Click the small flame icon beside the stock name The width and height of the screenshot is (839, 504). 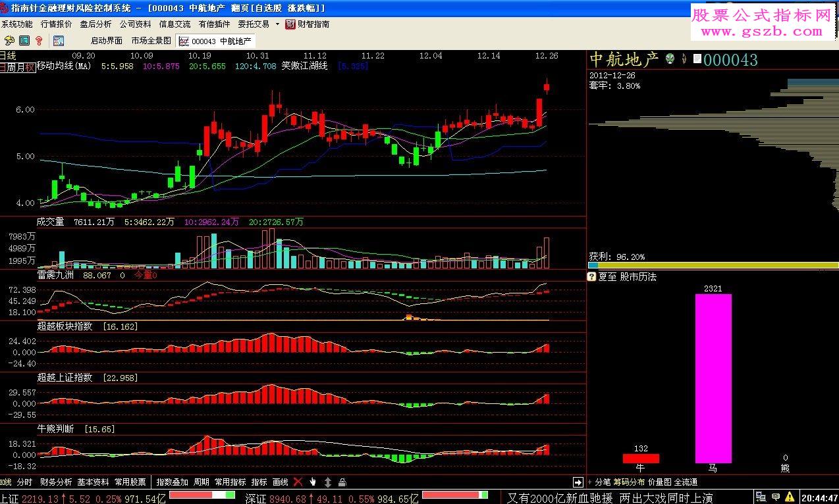(x=684, y=59)
